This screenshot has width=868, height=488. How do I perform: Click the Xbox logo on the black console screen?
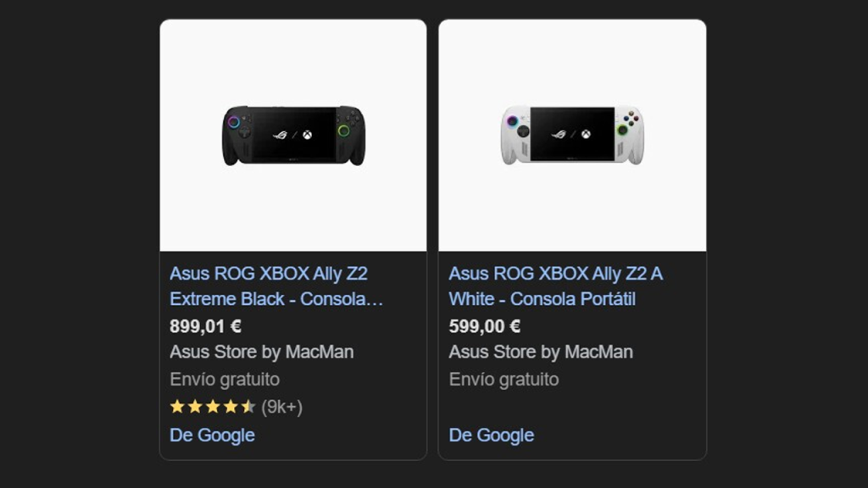pyautogui.click(x=305, y=134)
